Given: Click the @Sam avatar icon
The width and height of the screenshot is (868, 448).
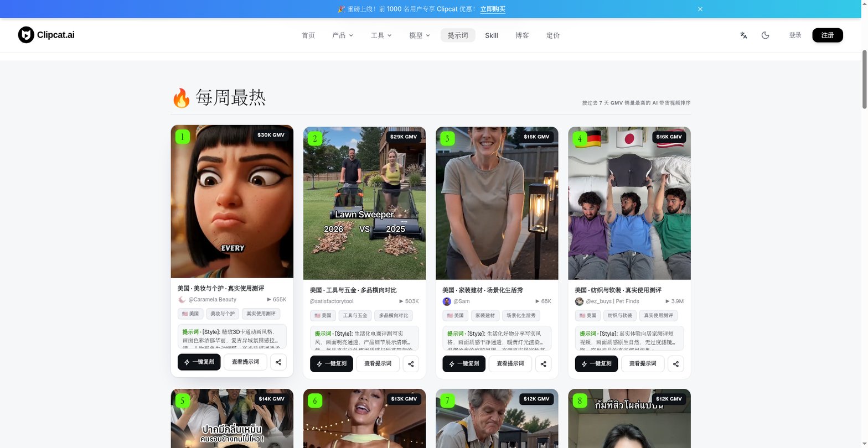Looking at the screenshot, I should click(447, 301).
